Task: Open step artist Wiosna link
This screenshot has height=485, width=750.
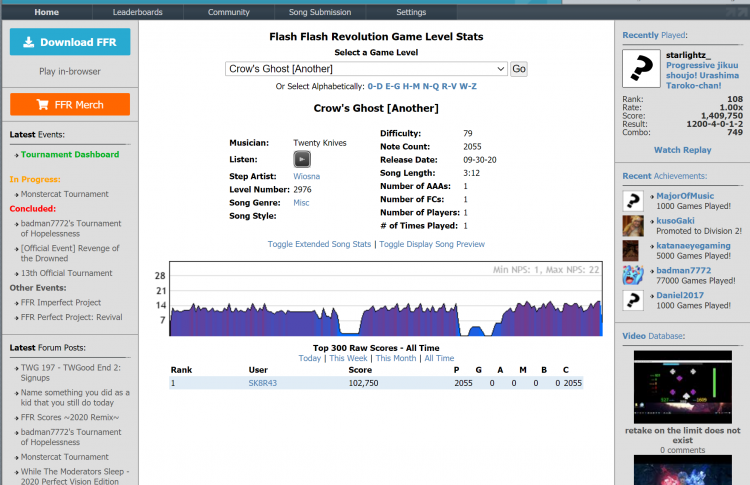Action: click(x=306, y=175)
